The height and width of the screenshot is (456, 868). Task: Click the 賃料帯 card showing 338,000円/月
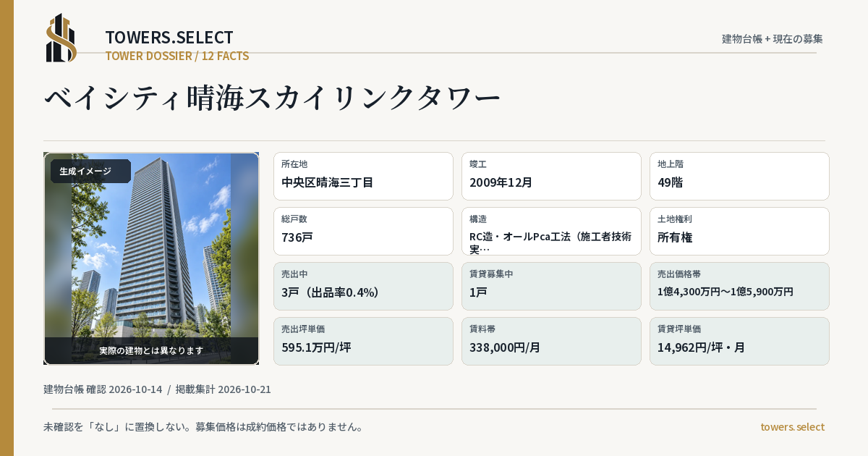(551, 341)
